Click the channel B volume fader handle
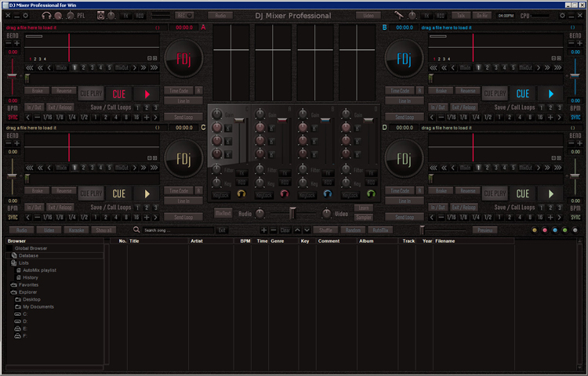588x376 pixels. (325, 120)
